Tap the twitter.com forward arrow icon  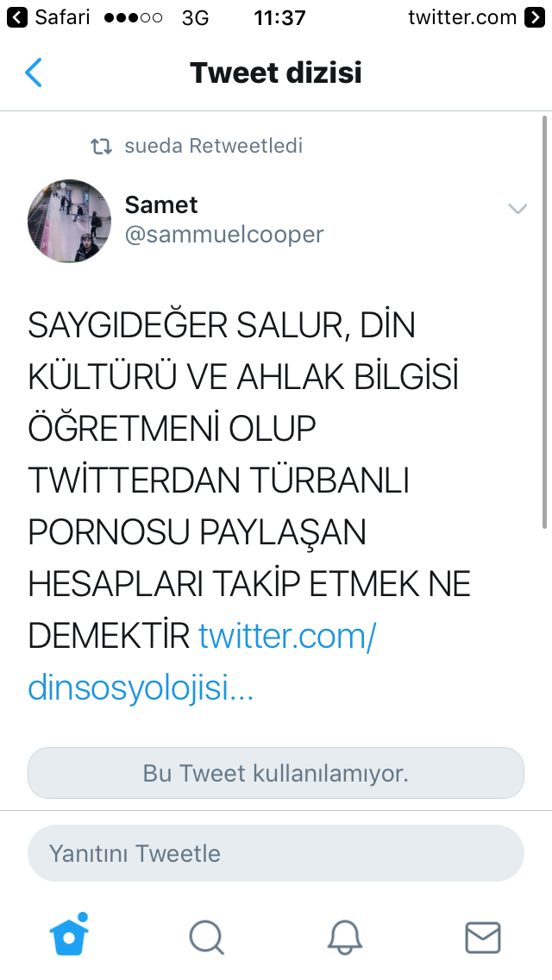[535, 17]
